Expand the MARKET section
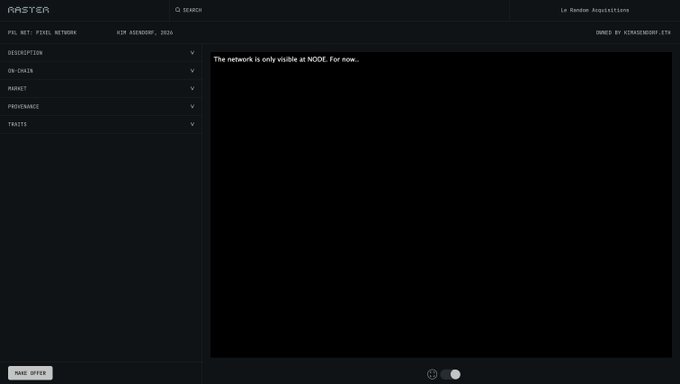The width and height of the screenshot is (680, 384). [x=101, y=89]
